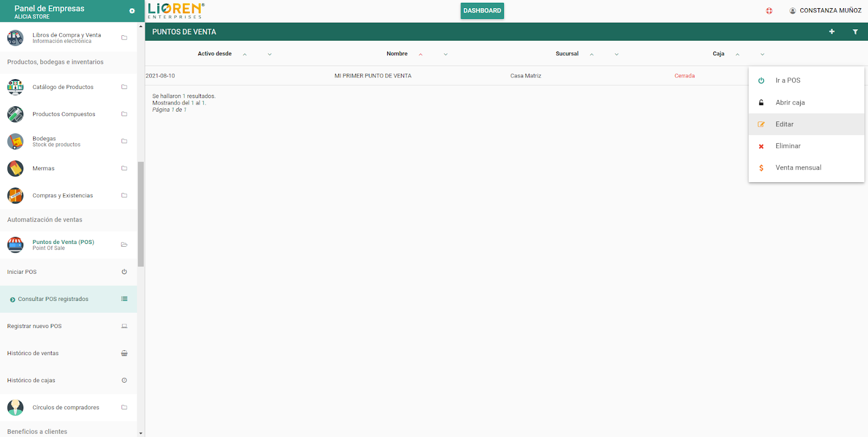
Task: Click the red help lifebuoy icon
Action: pos(769,11)
